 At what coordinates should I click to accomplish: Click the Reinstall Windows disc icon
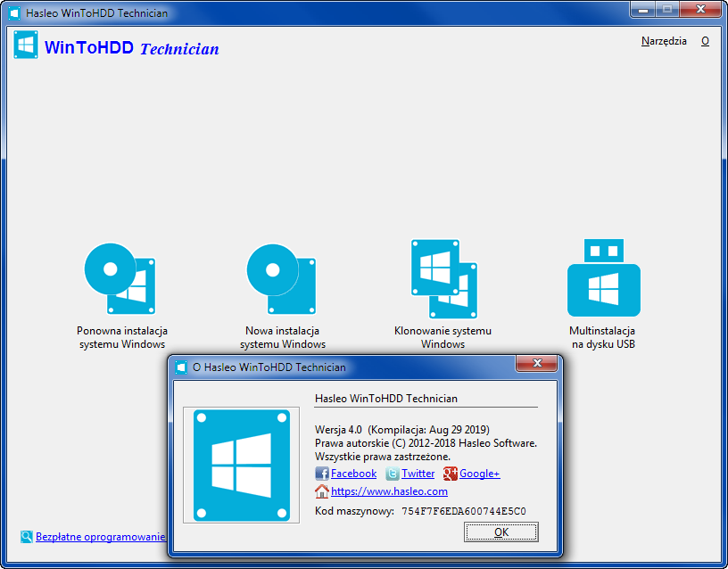[120, 279]
